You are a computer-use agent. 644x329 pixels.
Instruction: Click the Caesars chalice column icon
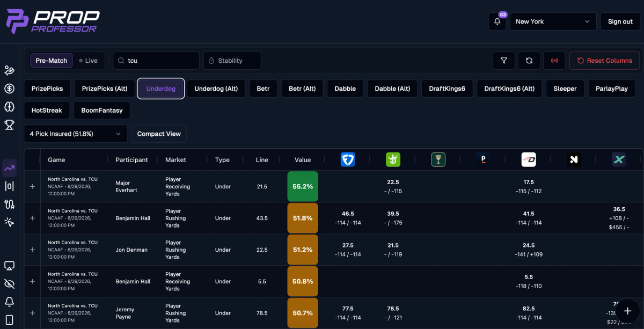pyautogui.click(x=438, y=159)
